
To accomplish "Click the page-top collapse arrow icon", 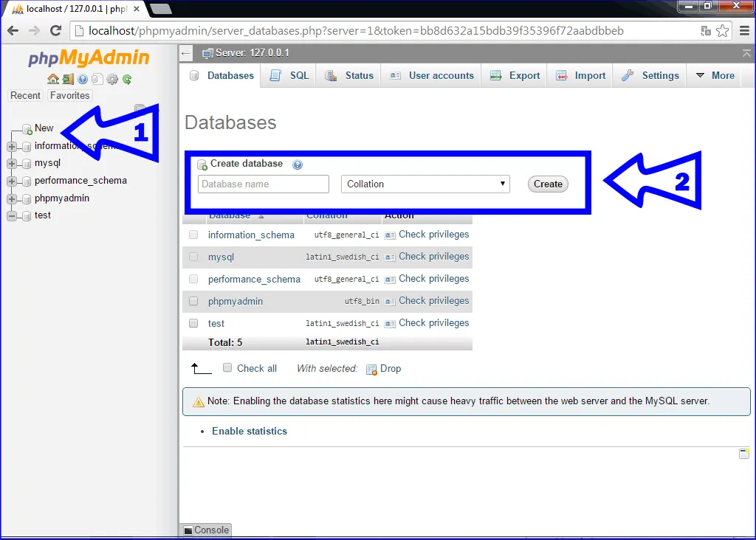I will pos(746,53).
